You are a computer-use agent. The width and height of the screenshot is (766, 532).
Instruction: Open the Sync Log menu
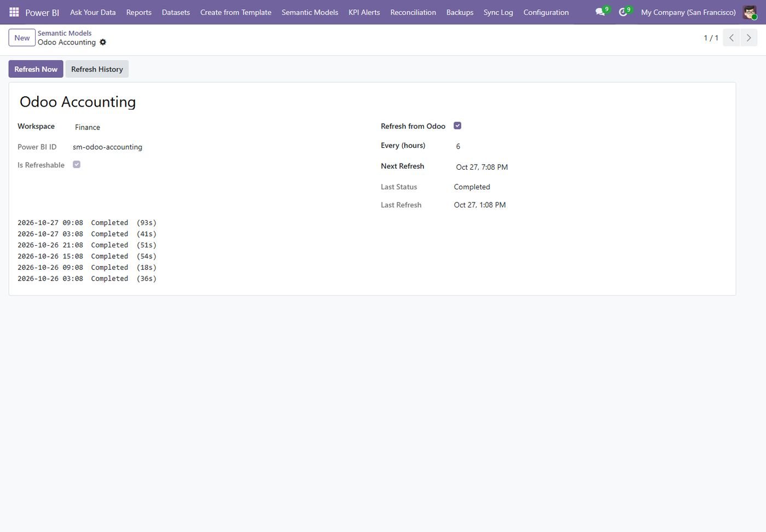click(498, 12)
